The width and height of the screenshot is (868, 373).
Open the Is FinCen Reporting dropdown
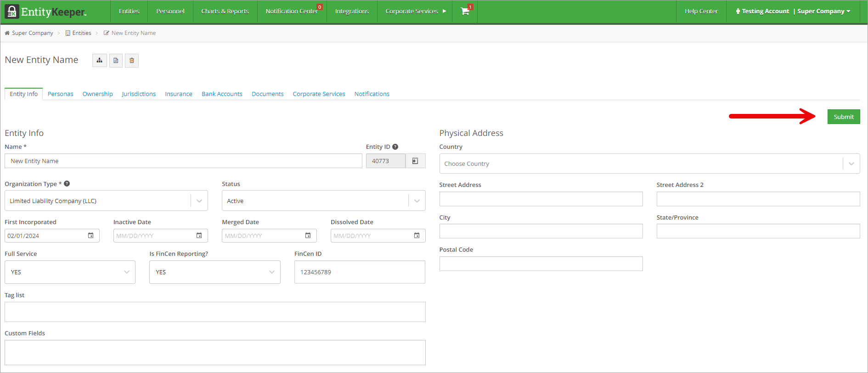tap(215, 272)
